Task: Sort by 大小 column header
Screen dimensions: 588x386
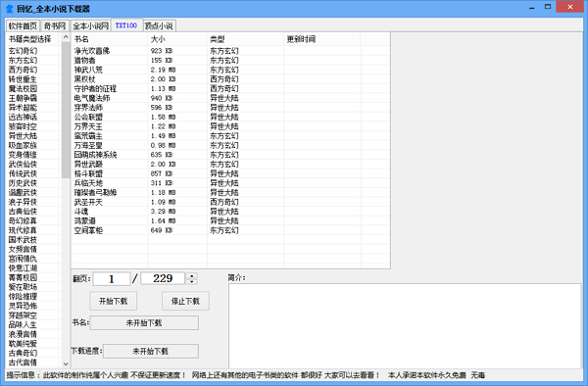Action: [177, 39]
